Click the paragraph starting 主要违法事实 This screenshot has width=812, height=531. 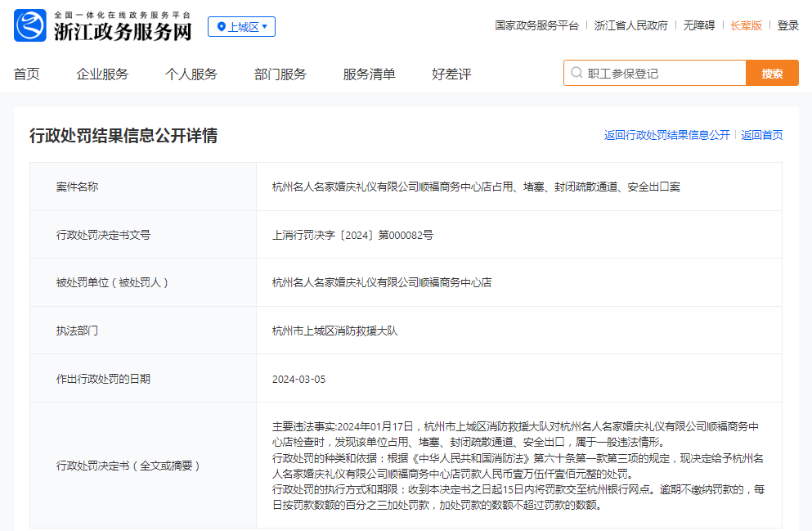(x=515, y=434)
